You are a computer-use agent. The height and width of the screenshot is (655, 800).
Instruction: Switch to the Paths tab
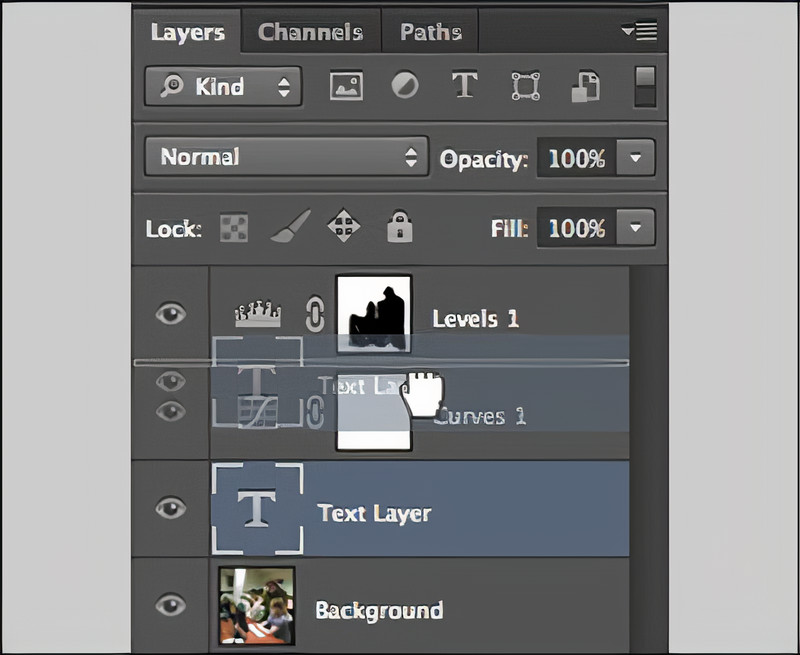[x=430, y=31]
